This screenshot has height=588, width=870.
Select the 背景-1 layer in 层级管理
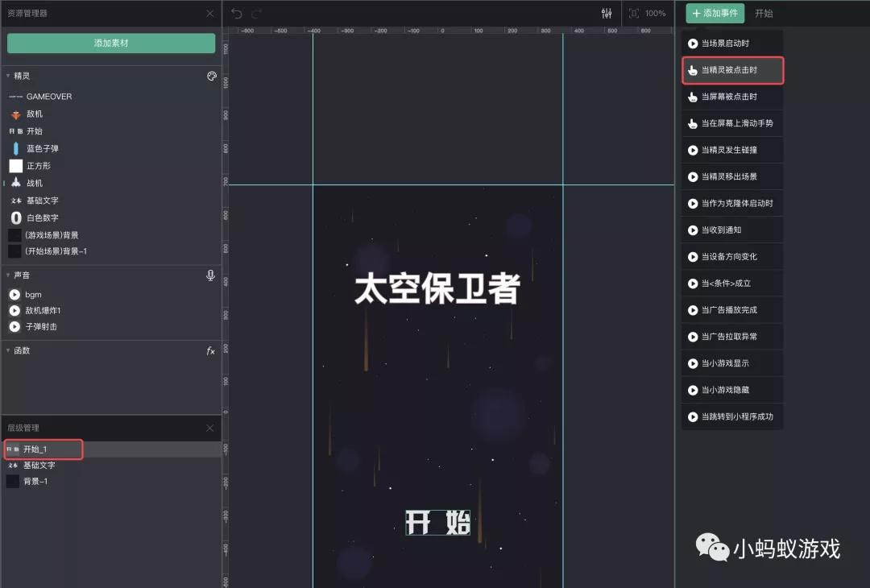pos(34,481)
